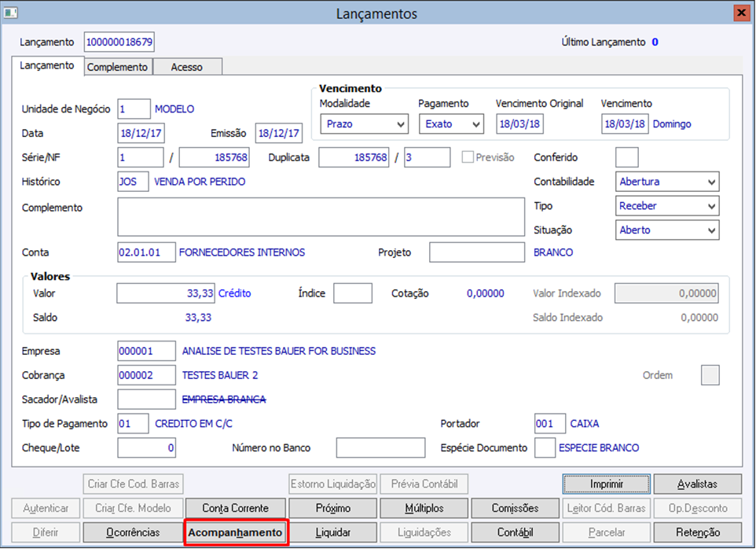Click the Série field containing 1
The width and height of the screenshot is (756, 549).
click(141, 157)
